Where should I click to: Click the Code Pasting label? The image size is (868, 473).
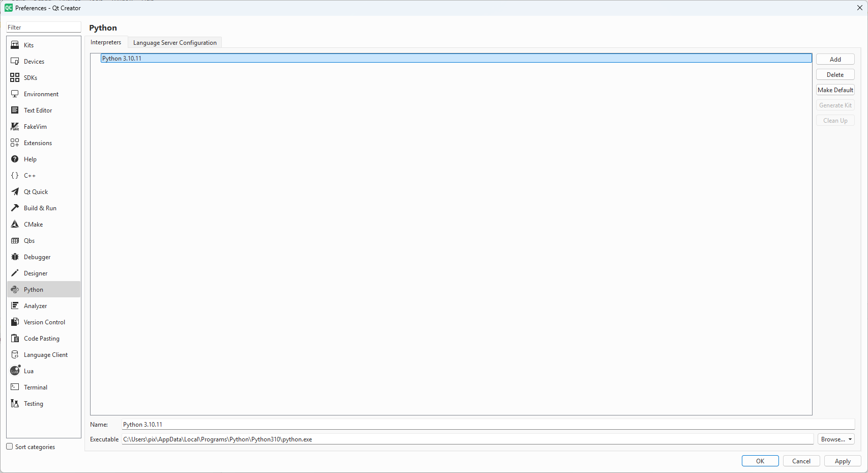point(42,339)
